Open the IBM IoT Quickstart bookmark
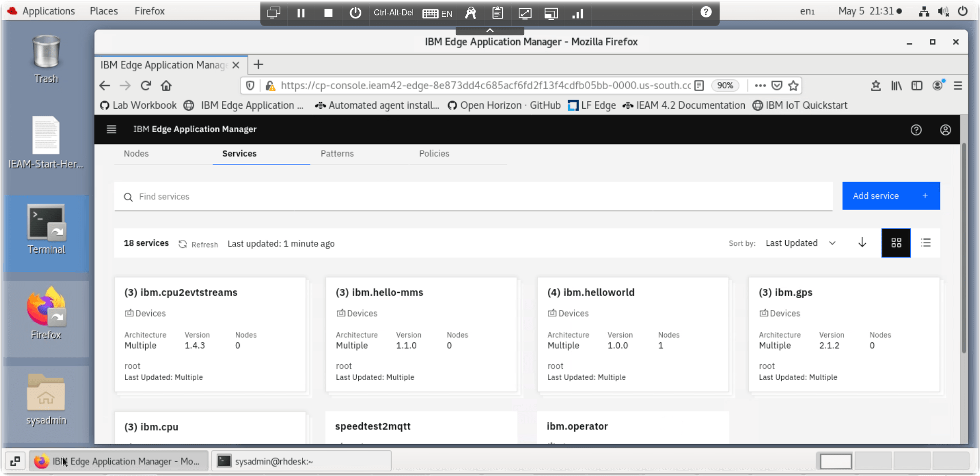The image size is (980, 476). (x=800, y=106)
